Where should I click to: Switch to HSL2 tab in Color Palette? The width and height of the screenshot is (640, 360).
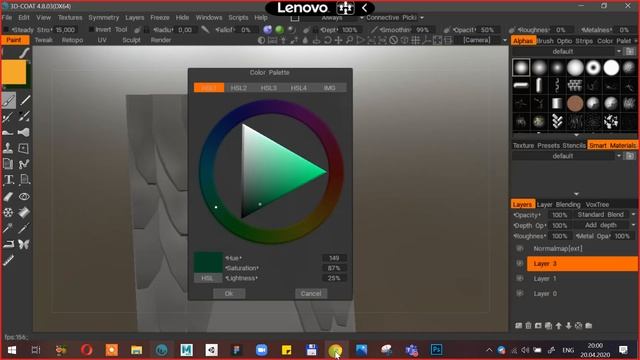239,88
